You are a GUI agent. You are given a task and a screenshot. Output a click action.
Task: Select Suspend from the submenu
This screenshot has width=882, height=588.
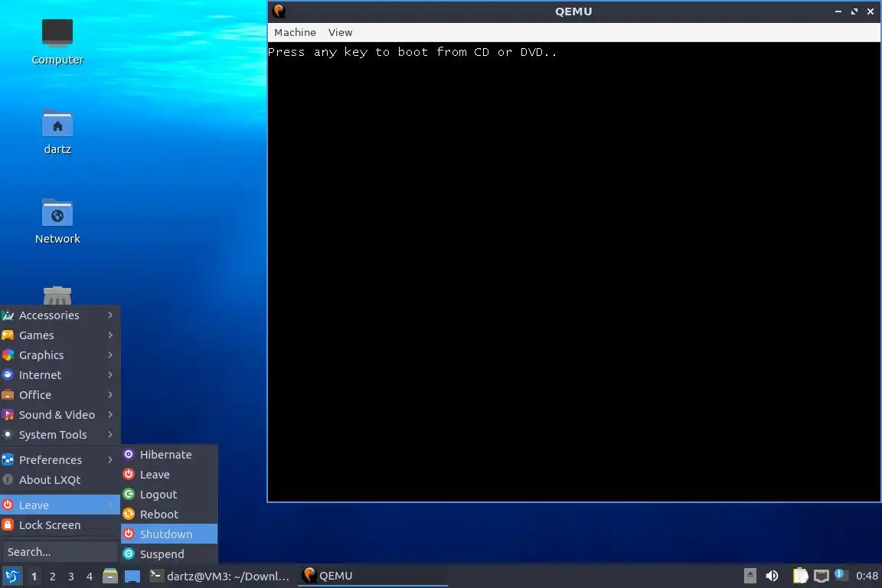point(169,554)
